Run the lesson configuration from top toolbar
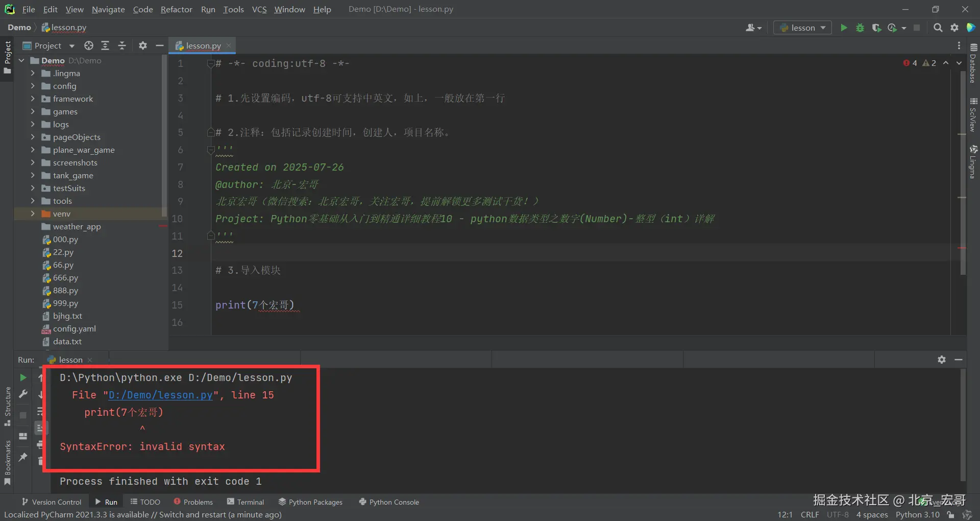 [844, 28]
